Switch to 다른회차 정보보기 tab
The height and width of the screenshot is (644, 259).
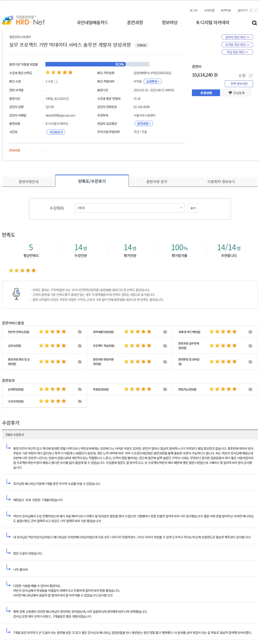(221, 182)
